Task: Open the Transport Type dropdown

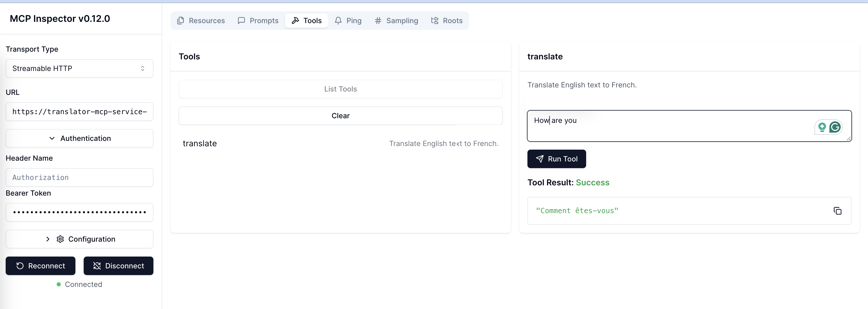Action: 80,68
